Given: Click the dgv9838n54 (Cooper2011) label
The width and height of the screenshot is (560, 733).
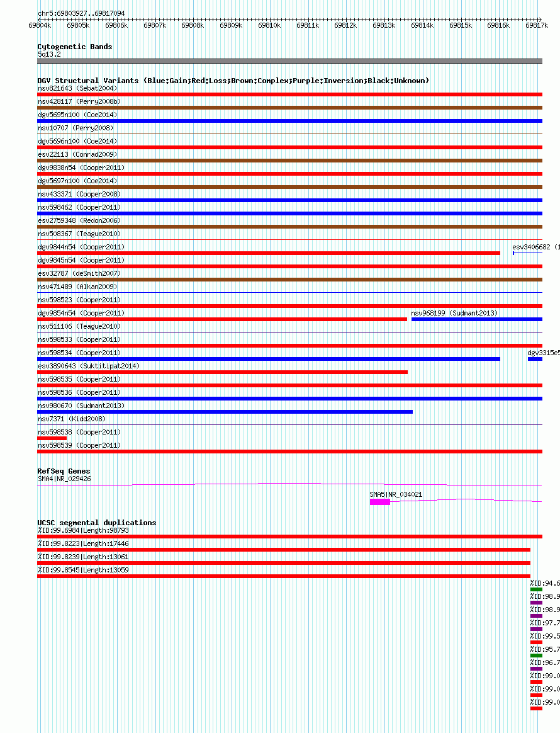Looking at the screenshot, I should coord(81,168).
